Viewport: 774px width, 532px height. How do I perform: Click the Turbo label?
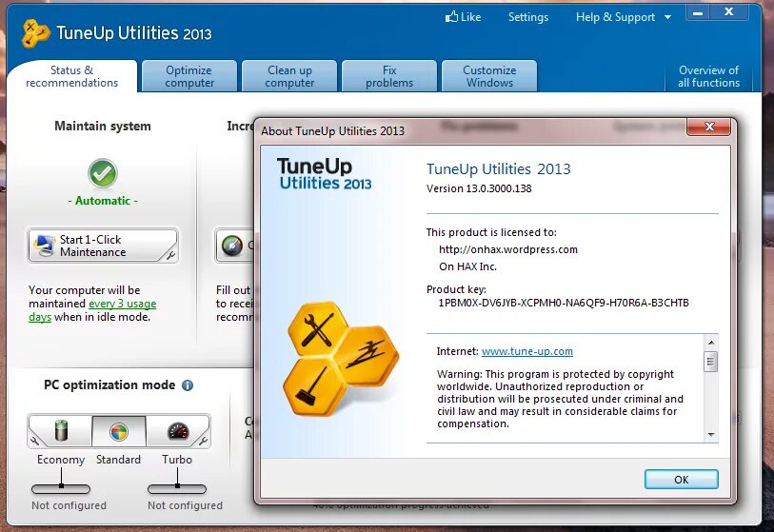[x=177, y=460]
